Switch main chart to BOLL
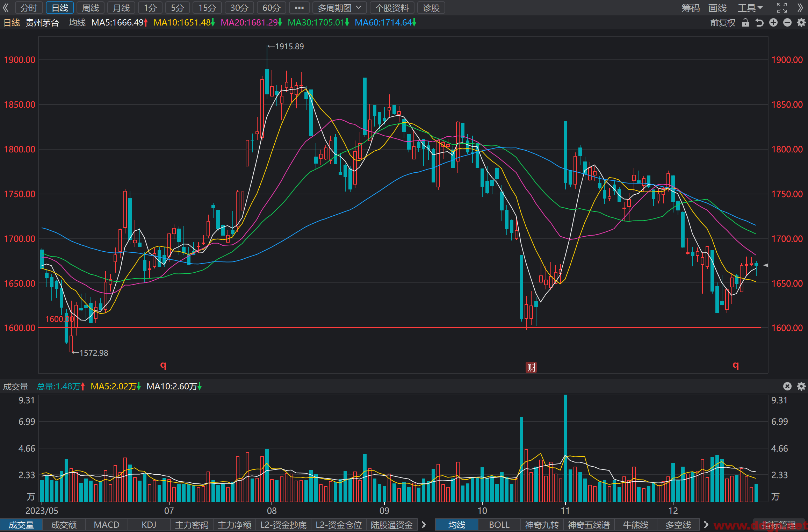The width and height of the screenshot is (808, 532). tap(499, 525)
